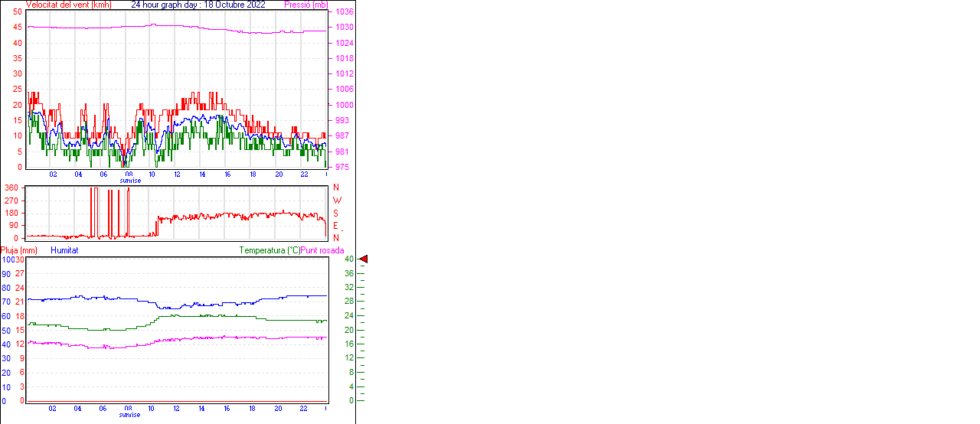This screenshot has width=980, height=424.
Task: Click the '22' hour tick under the bottom chart
Action: (303, 409)
